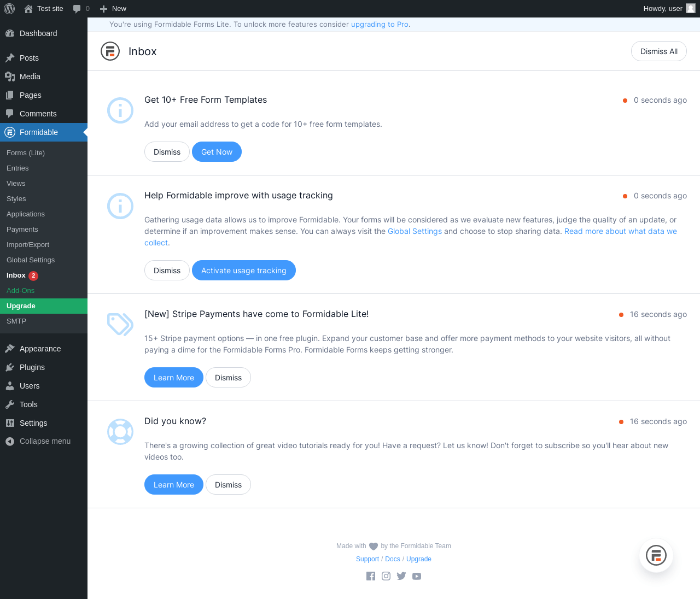Click Learn More for Stripe Payments
The height and width of the screenshot is (599, 700).
(x=174, y=378)
